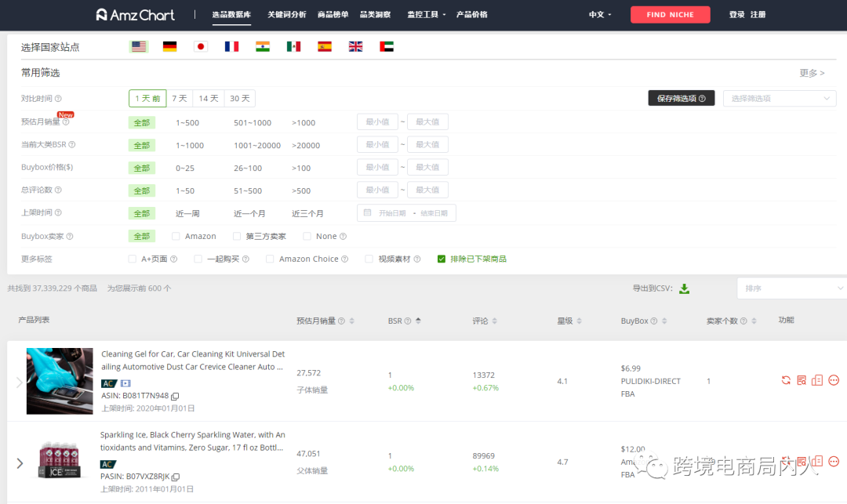Open the 产品价格 nav tab
Image resolution: width=847 pixels, height=504 pixels.
471,15
